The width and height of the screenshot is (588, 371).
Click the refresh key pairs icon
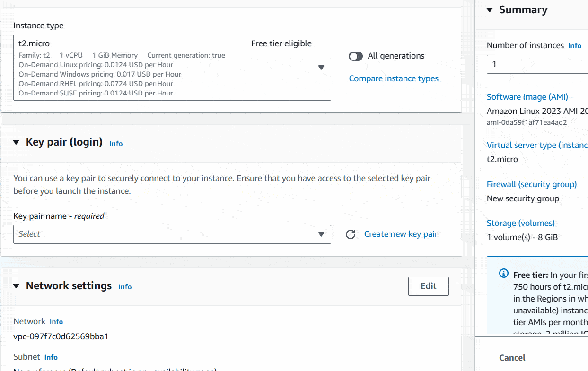[x=351, y=234]
